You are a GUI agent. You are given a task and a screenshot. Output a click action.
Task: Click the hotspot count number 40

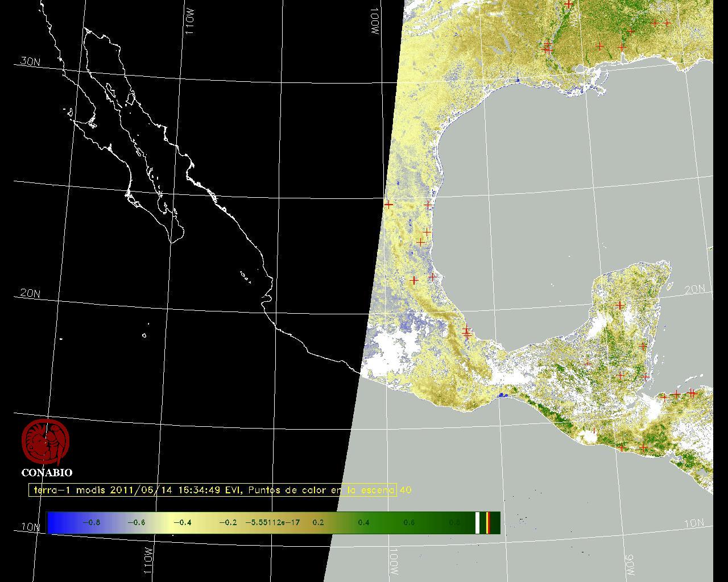(x=406, y=490)
